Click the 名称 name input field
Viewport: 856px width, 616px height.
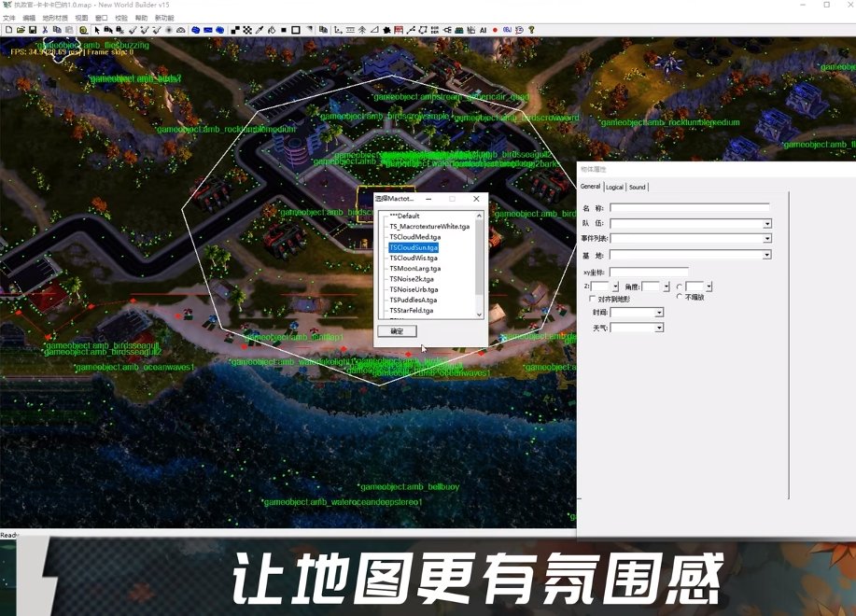(x=690, y=208)
